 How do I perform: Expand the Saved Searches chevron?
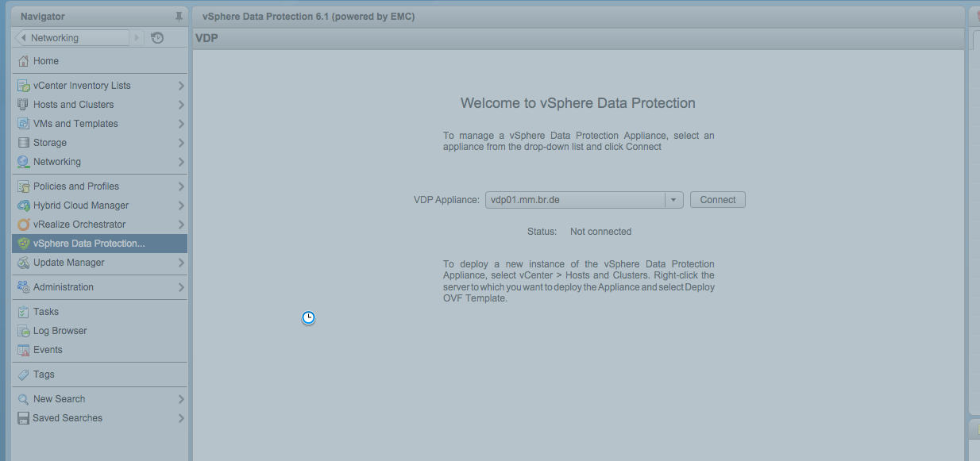pyautogui.click(x=181, y=418)
